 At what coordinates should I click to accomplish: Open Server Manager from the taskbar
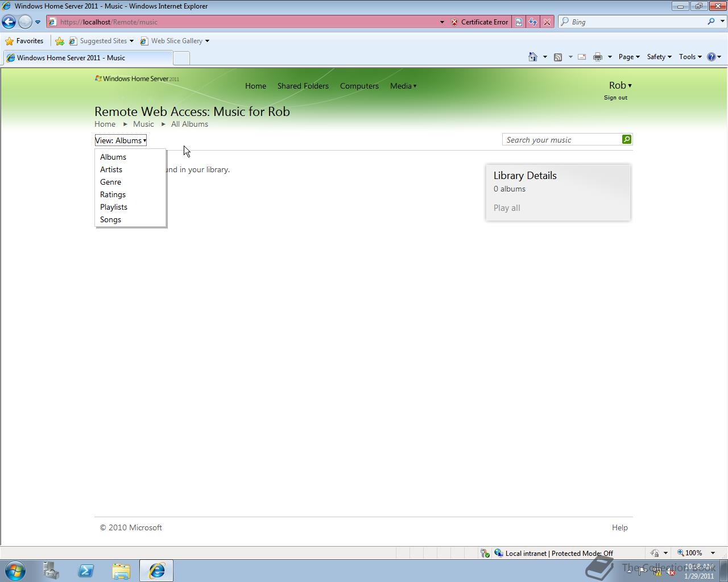51,571
